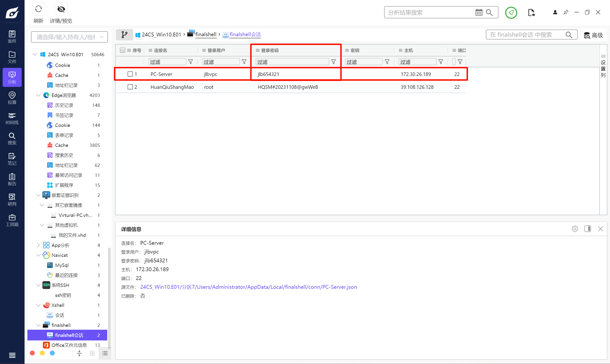Close the 详细信息 panel
610x364 pixels.
point(600,229)
